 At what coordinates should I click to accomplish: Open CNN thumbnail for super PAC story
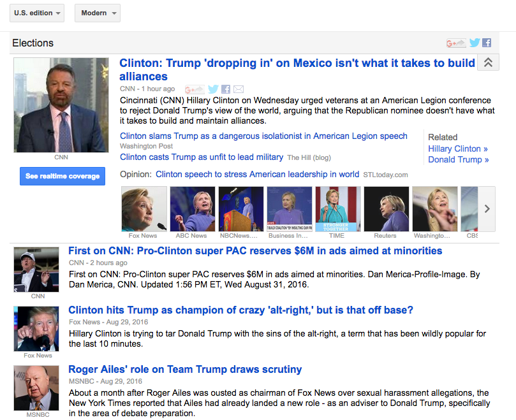(36, 270)
